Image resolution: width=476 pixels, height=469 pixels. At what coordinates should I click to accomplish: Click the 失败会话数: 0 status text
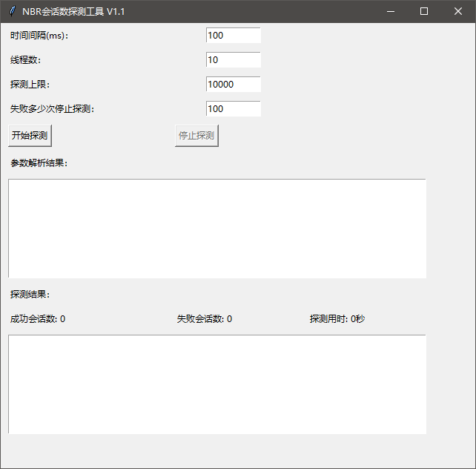pyautogui.click(x=205, y=319)
